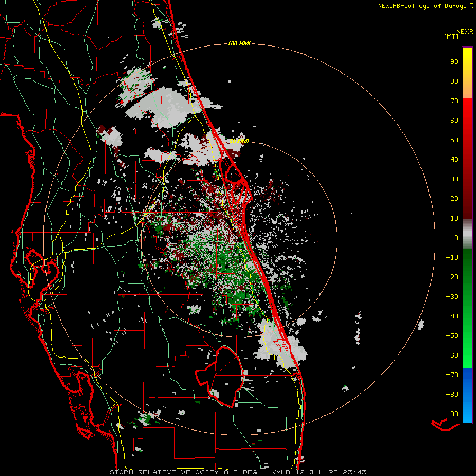Image resolution: width=476 pixels, height=476 pixels.
Task: Click the -30 scale value
Action: (452, 297)
